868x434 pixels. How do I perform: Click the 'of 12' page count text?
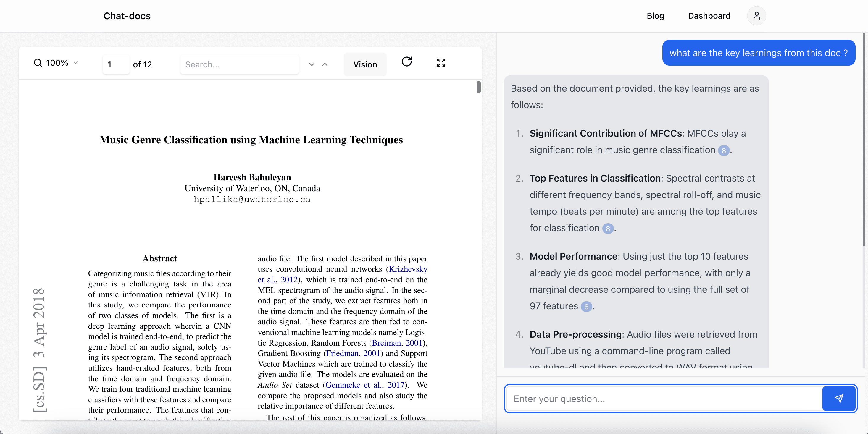click(x=142, y=64)
